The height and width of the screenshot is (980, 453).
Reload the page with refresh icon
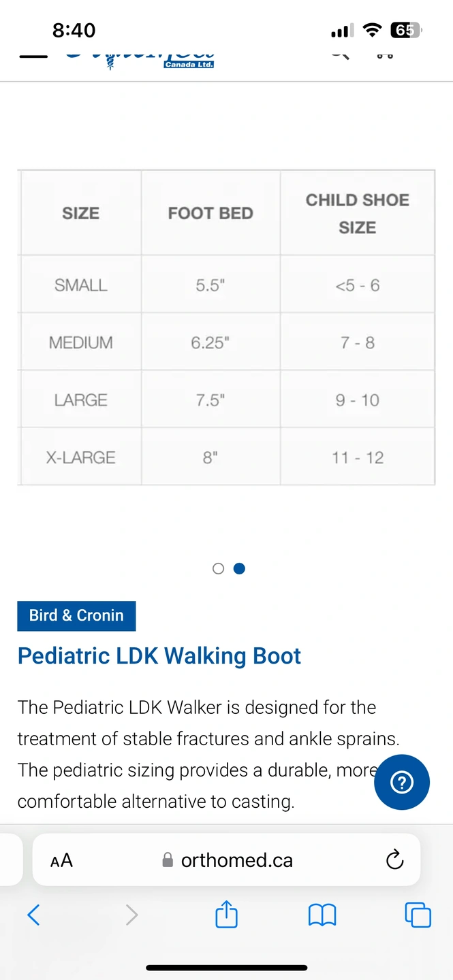tap(394, 860)
